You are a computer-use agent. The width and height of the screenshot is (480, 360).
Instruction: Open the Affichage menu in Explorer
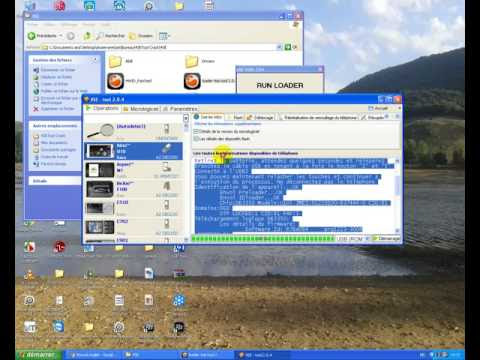tap(69, 25)
